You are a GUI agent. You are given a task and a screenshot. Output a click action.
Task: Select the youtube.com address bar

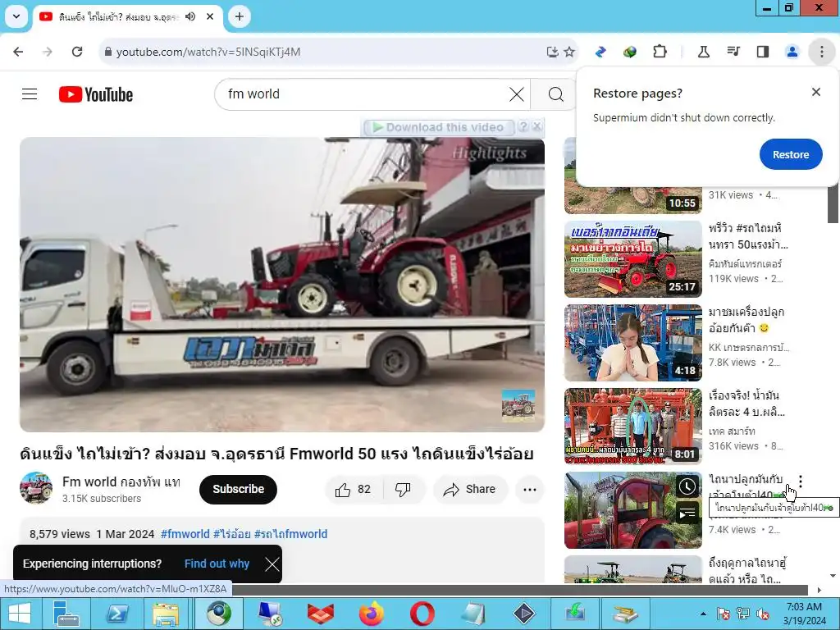pos(322,52)
